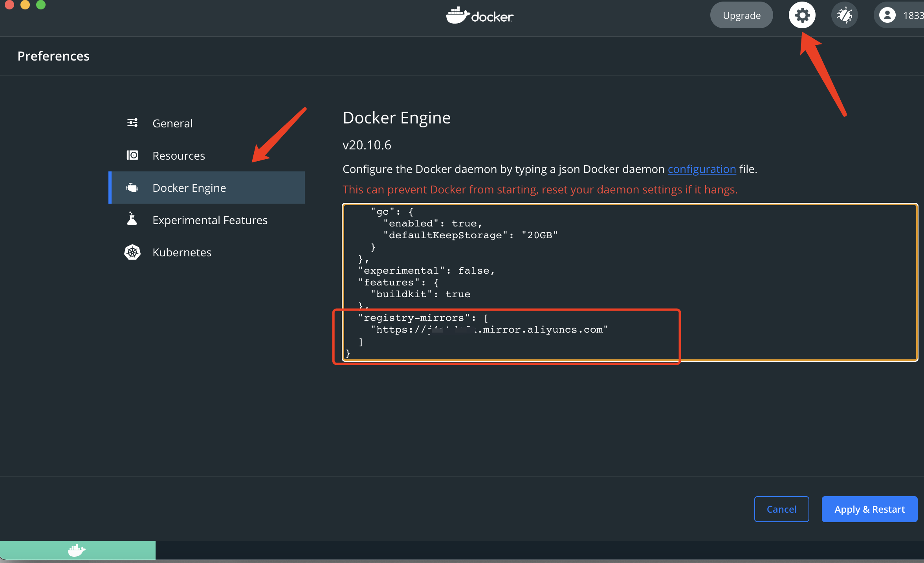Click the whale status icon in footer
The image size is (924, 563).
77,550
